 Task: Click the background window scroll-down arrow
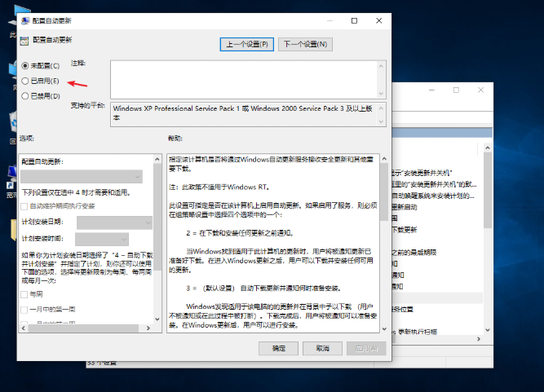[488, 330]
